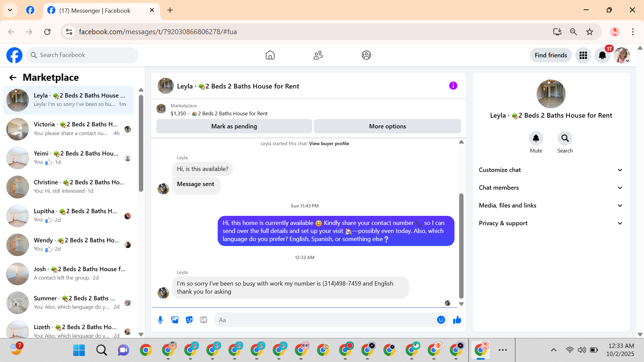Open the emoji picker in message box
Image resolution: width=644 pixels, height=362 pixels.
441,320
